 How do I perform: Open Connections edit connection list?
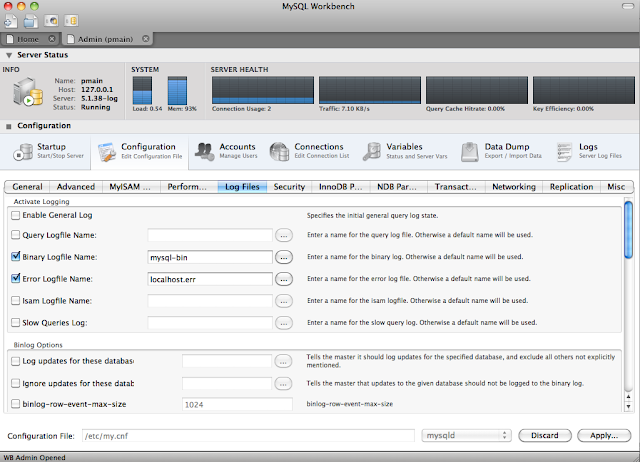[x=309, y=151]
